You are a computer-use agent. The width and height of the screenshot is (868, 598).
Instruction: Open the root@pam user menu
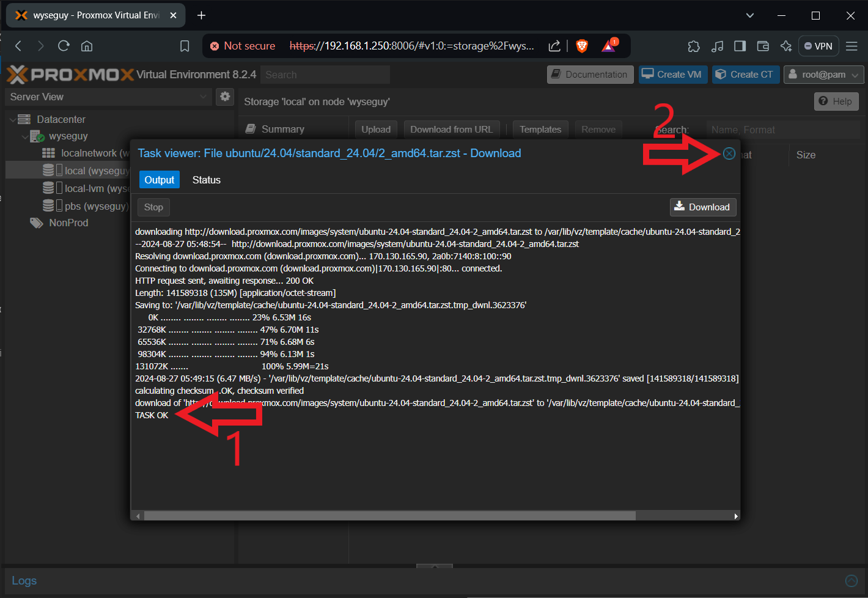click(x=823, y=75)
